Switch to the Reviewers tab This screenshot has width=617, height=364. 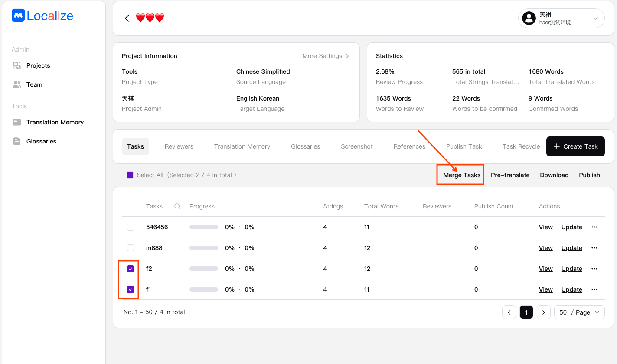179,146
